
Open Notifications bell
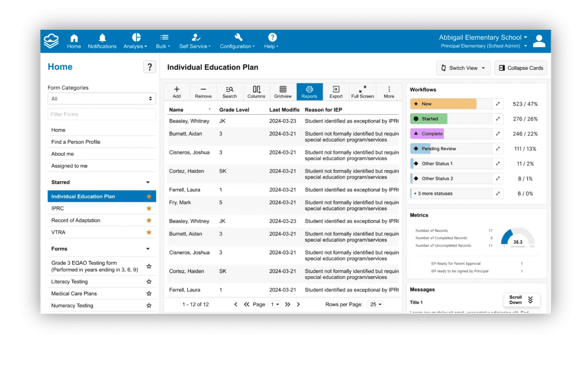[102, 41]
